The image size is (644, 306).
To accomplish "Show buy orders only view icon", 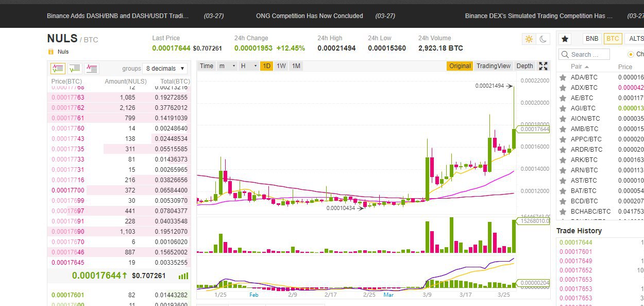I will (x=75, y=68).
